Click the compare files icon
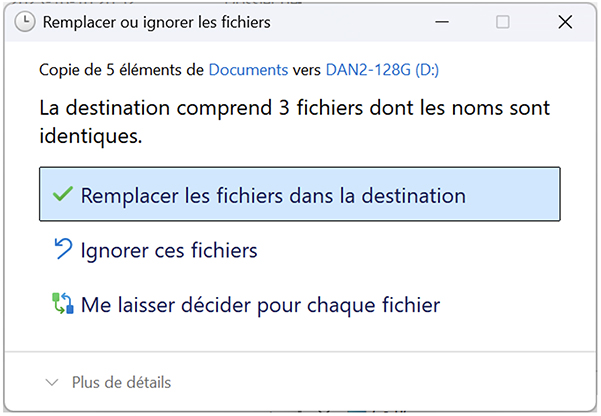601x416 pixels. 62,303
